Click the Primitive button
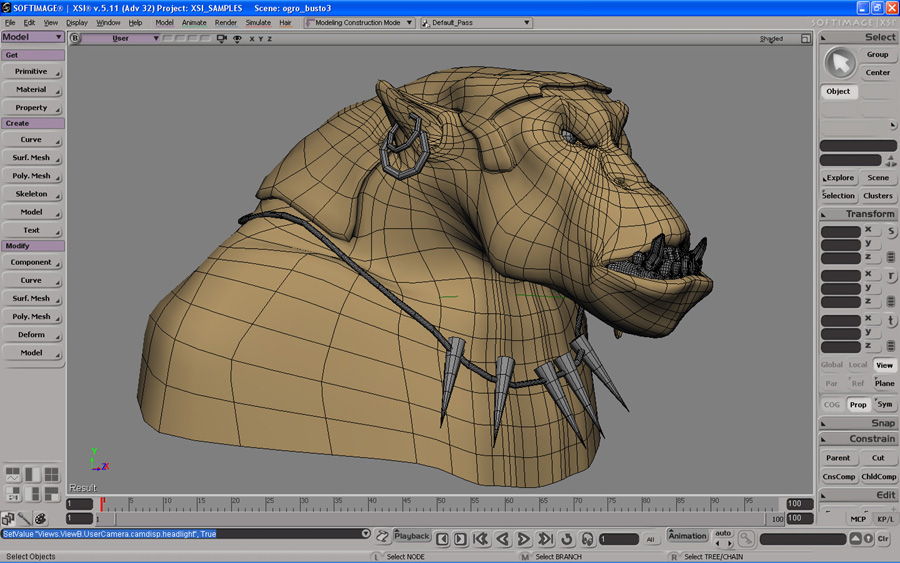This screenshot has height=563, width=900. pos(31,72)
